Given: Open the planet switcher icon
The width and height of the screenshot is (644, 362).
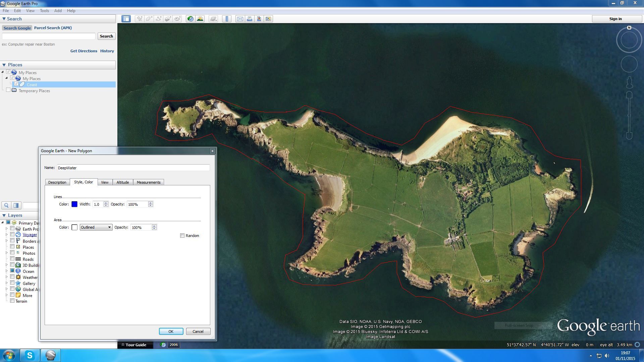Looking at the screenshot, I should pyautogui.click(x=213, y=19).
